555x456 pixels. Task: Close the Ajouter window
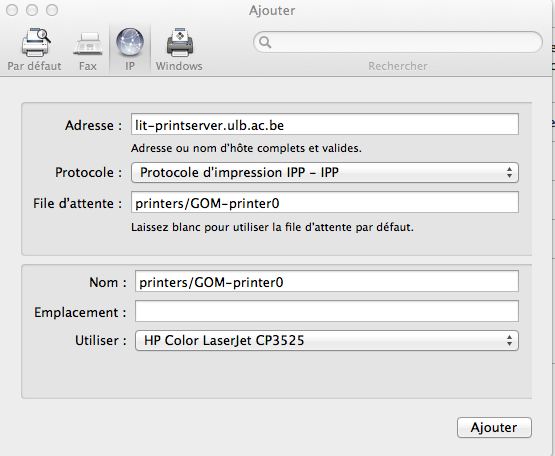[12, 10]
